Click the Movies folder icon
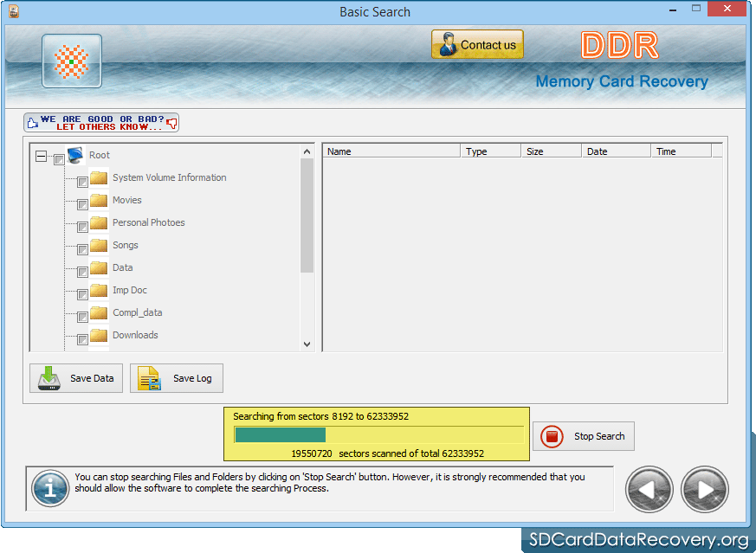The height and width of the screenshot is (553, 756). click(x=99, y=200)
